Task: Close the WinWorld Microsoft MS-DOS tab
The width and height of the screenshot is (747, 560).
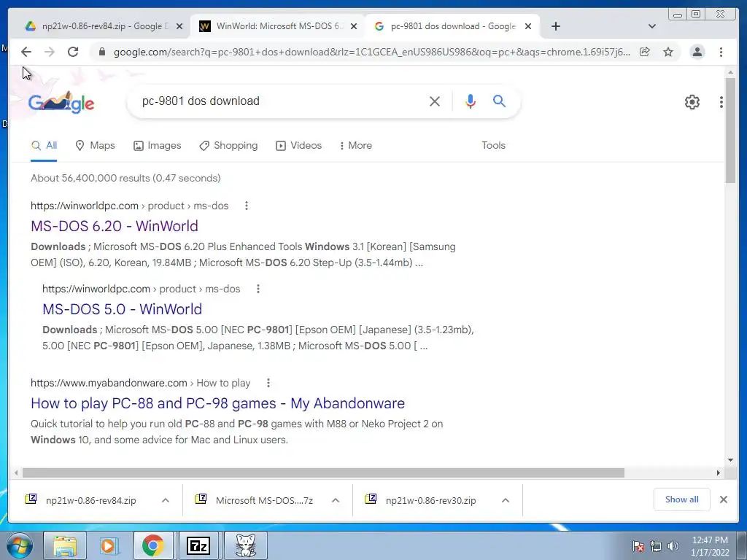Action: point(354,27)
